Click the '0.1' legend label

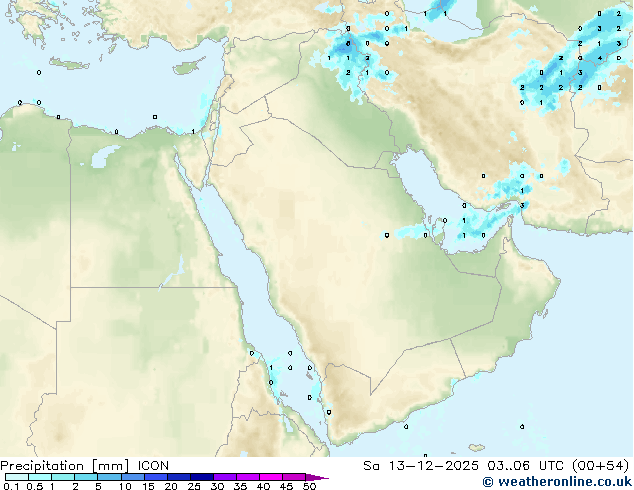coord(11,486)
